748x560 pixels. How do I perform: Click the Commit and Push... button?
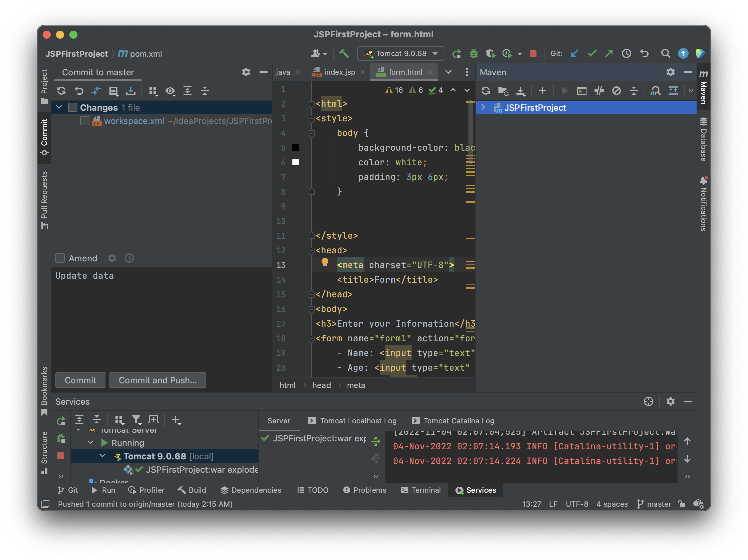pos(157,380)
